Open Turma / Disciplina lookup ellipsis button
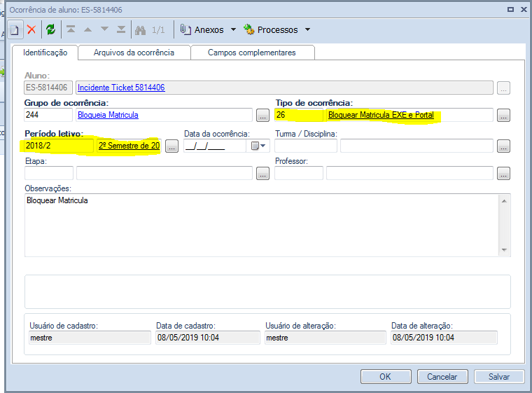The height and width of the screenshot is (393, 532). [503, 146]
